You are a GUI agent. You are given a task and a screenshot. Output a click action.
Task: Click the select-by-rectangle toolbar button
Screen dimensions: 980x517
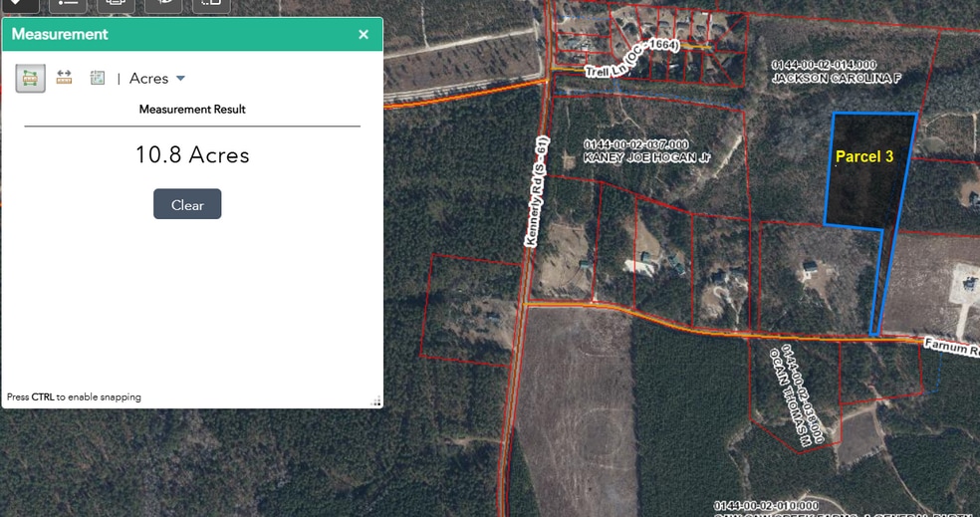pos(211,4)
